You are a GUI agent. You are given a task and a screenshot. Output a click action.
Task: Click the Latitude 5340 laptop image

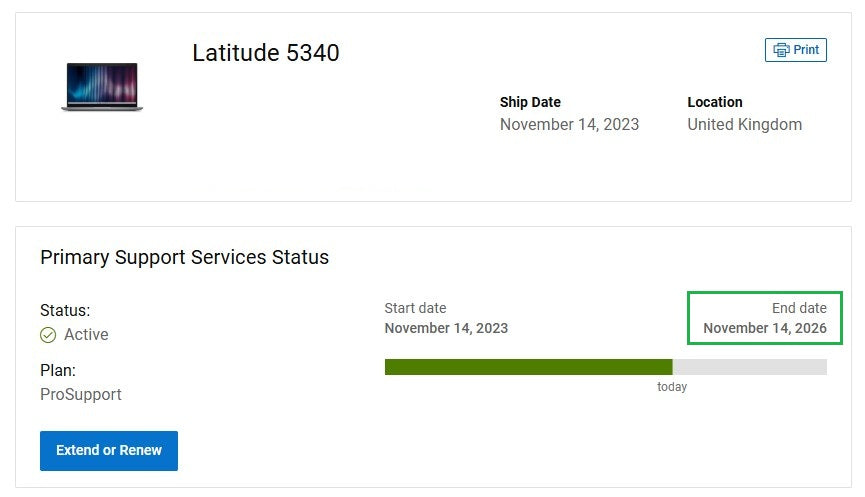101,87
